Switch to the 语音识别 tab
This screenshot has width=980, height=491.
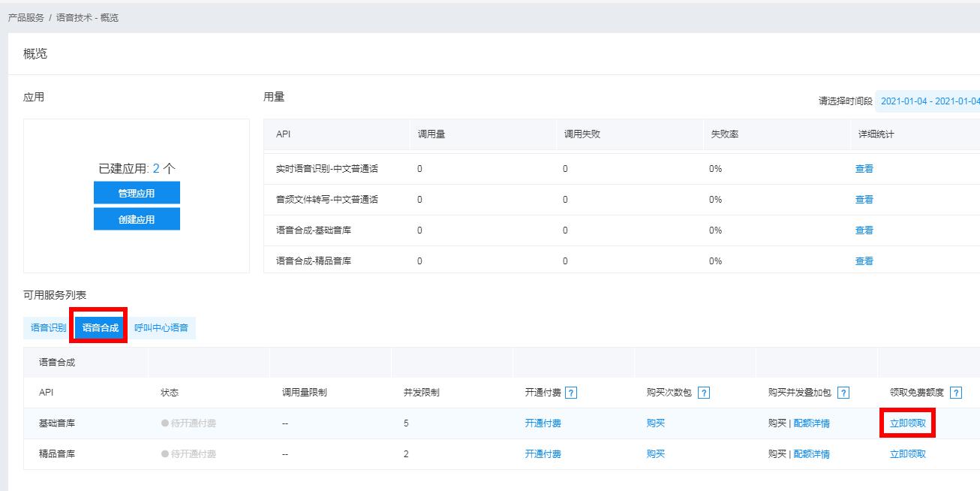click(48, 328)
